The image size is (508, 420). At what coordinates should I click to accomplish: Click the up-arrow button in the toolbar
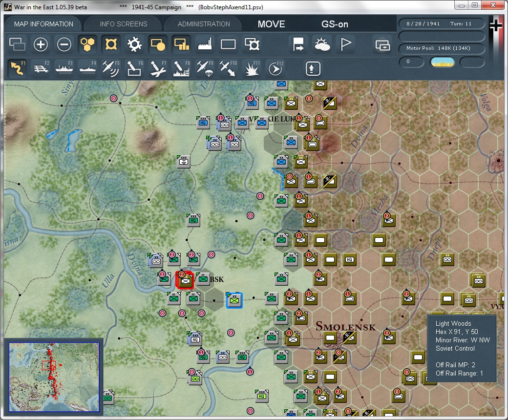(x=313, y=69)
